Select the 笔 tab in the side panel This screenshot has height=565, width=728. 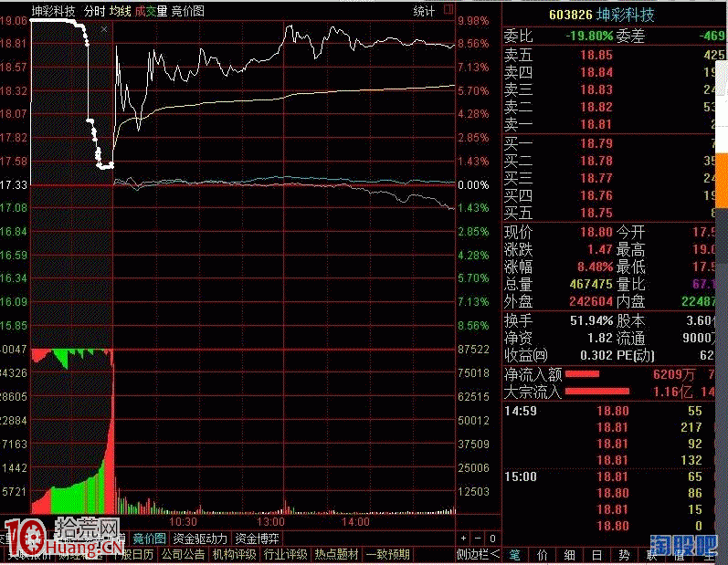tap(514, 555)
